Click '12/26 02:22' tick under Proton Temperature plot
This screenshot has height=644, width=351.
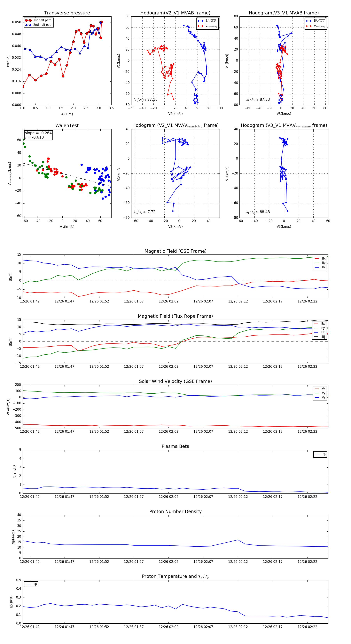pyautogui.click(x=307, y=627)
